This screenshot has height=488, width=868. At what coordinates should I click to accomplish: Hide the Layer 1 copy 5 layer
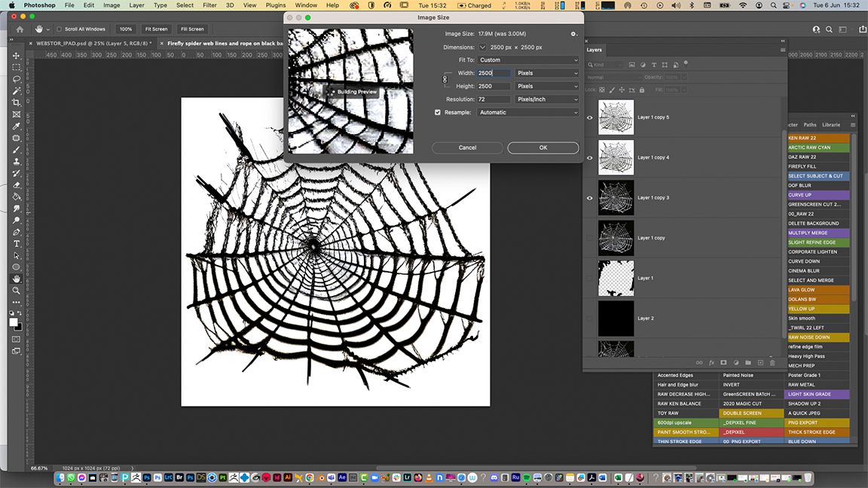pyautogui.click(x=590, y=117)
